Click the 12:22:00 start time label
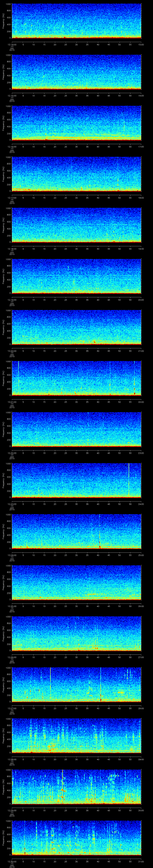This screenshot has width=153, height=868. click(12, 453)
